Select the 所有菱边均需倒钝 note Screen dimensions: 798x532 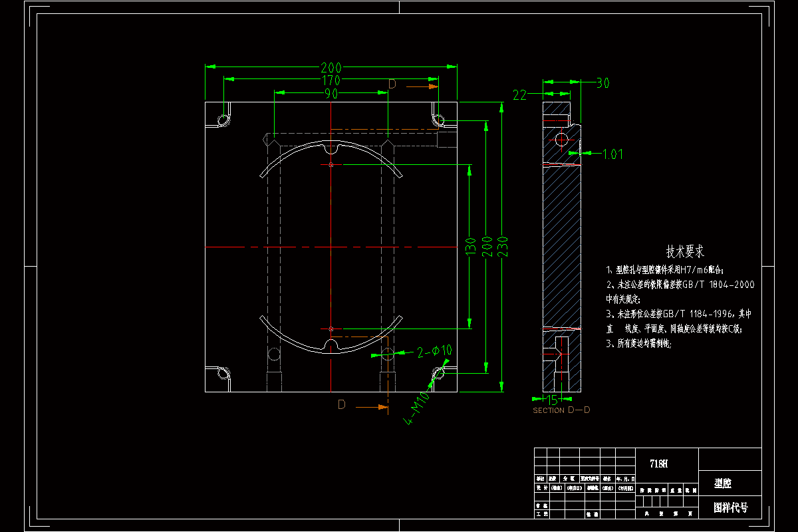(x=639, y=344)
